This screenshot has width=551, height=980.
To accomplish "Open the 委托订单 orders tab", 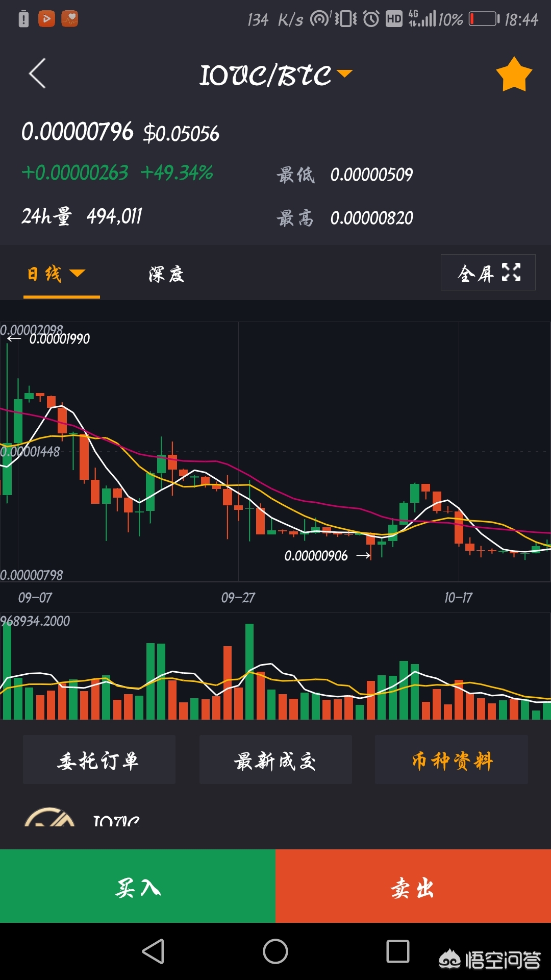I will point(99,760).
